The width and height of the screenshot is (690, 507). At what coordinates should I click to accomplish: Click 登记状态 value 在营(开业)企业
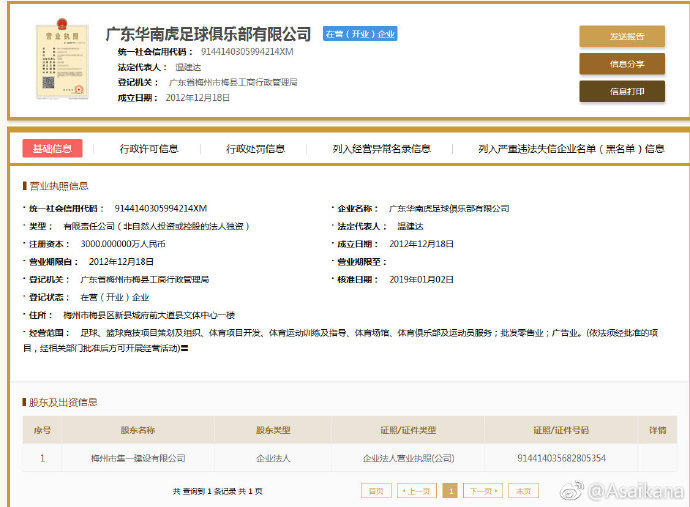pos(115,298)
